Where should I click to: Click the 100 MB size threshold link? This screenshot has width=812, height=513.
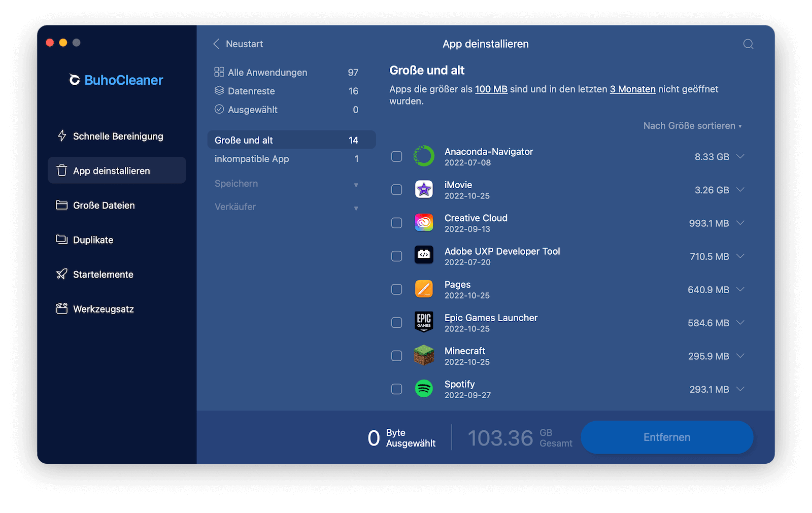(491, 89)
